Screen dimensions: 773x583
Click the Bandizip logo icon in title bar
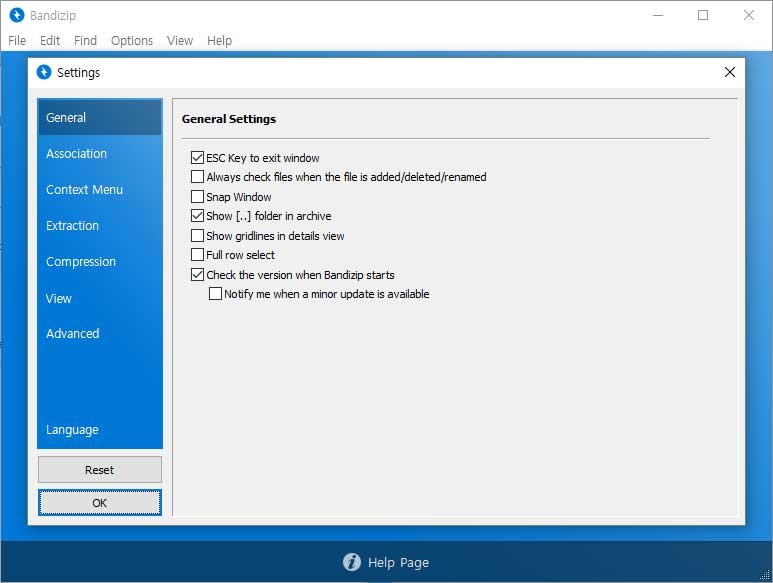click(x=16, y=16)
